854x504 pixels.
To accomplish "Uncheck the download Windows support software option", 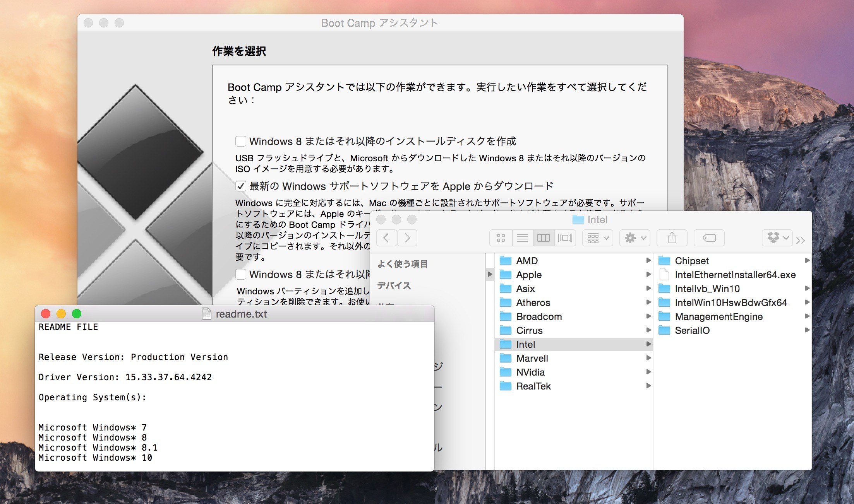I will [241, 186].
